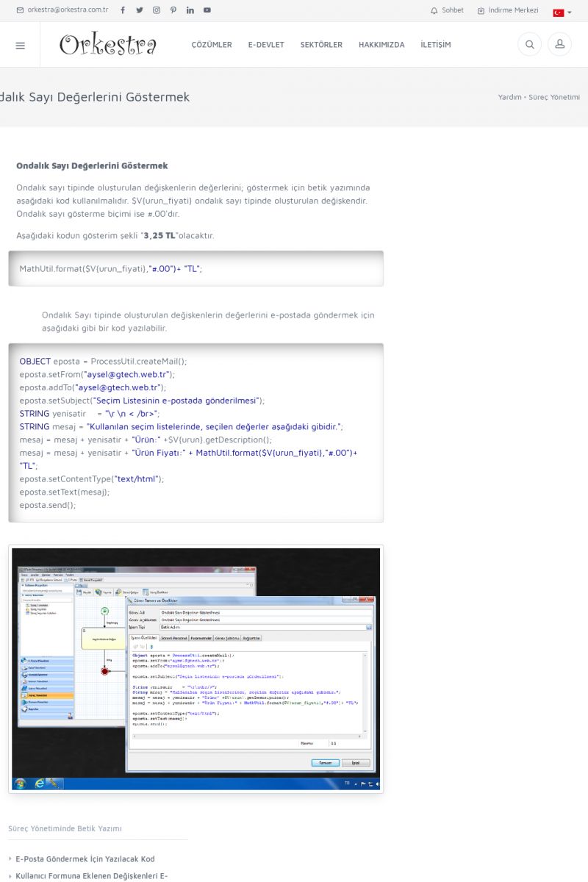This screenshot has width=588, height=882.
Task: Click the Instagram icon
Action: tap(157, 10)
